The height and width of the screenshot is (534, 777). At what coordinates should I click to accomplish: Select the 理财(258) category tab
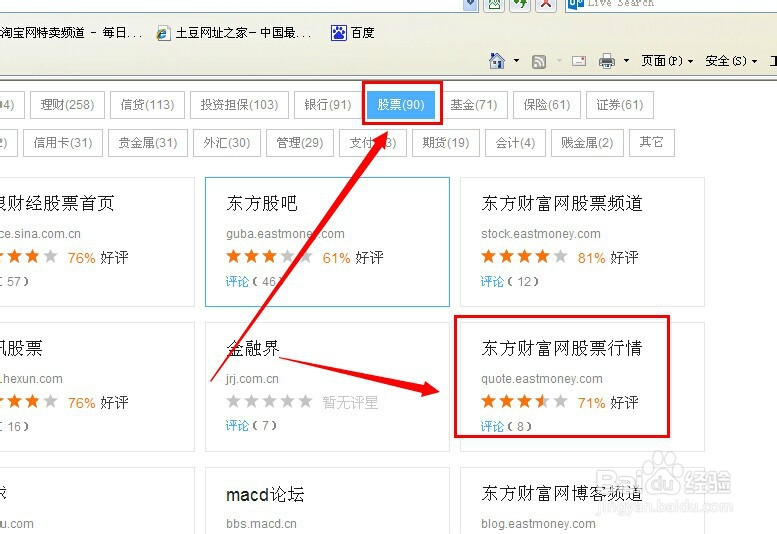[x=67, y=105]
